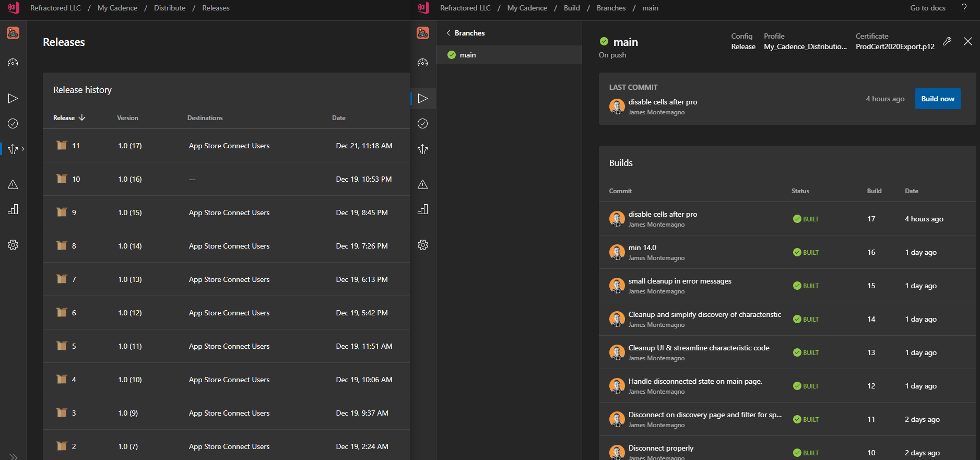980x460 pixels.
Task: Open 'Cleanup UI & streamline characteristic code' build
Action: click(787, 352)
